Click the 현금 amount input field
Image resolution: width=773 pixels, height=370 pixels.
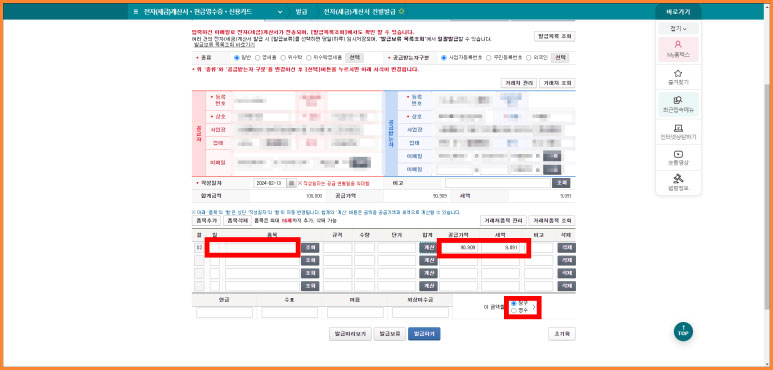[x=224, y=312]
